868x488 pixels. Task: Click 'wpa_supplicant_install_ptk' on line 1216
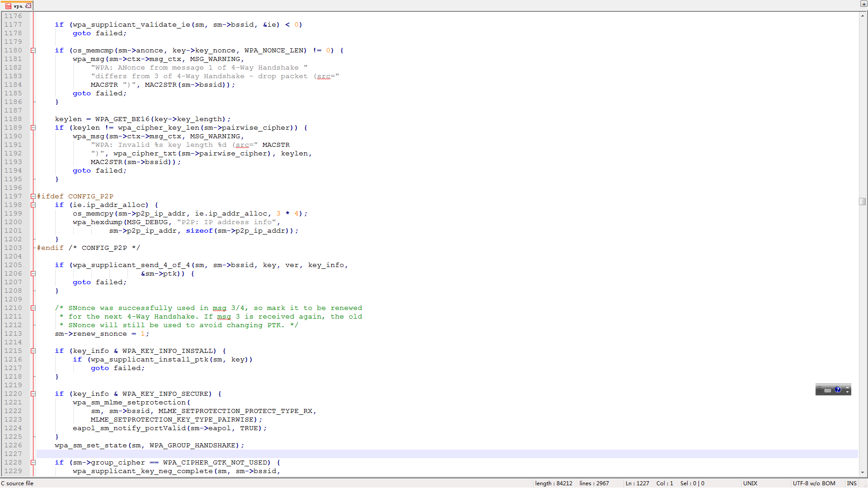coord(150,360)
